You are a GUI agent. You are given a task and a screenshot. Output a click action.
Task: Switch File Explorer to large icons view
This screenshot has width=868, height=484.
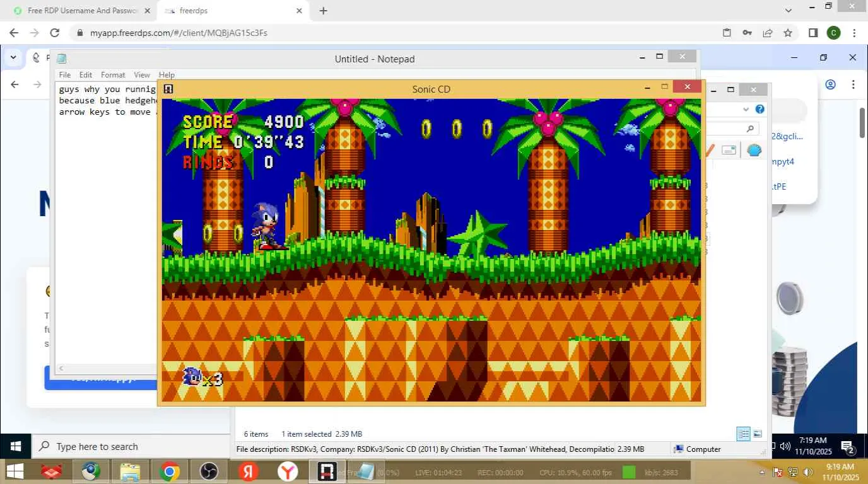758,434
